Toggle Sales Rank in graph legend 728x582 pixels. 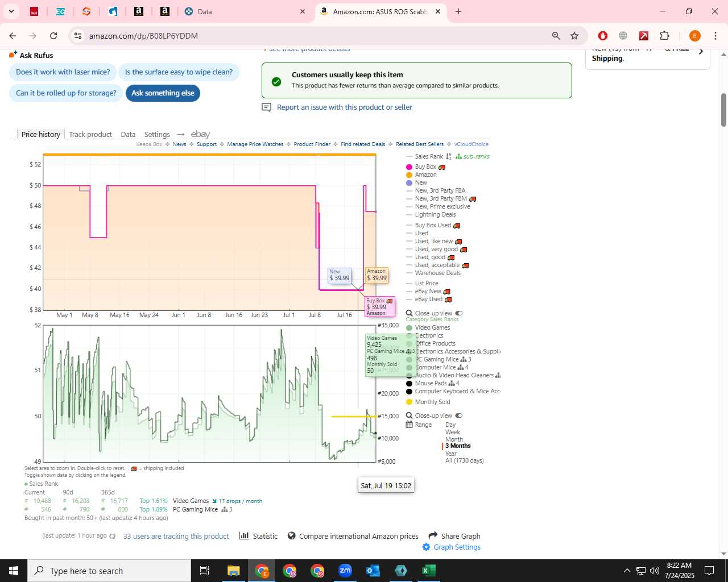(x=429, y=156)
